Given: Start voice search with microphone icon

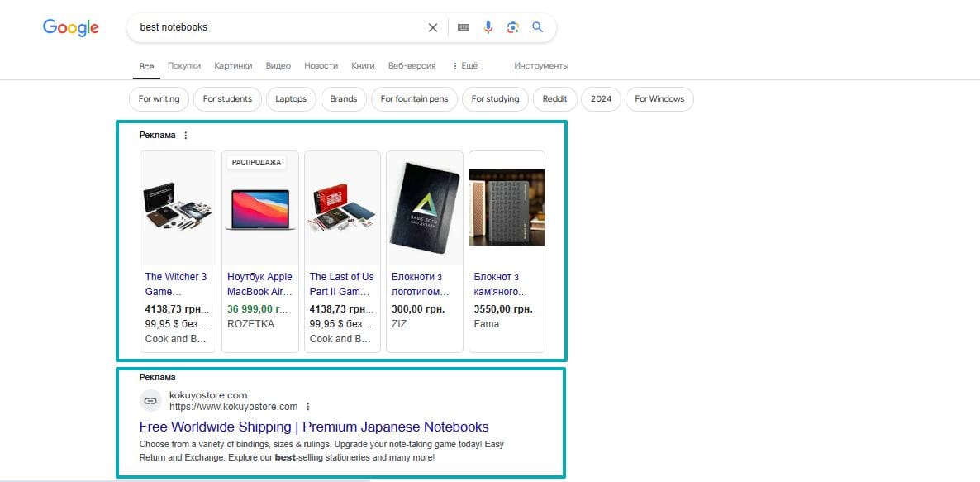Looking at the screenshot, I should (x=488, y=27).
